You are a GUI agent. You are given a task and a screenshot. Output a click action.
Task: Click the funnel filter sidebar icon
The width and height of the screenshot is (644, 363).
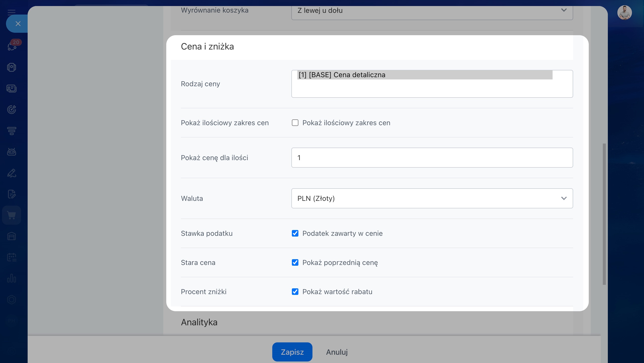coord(12,130)
